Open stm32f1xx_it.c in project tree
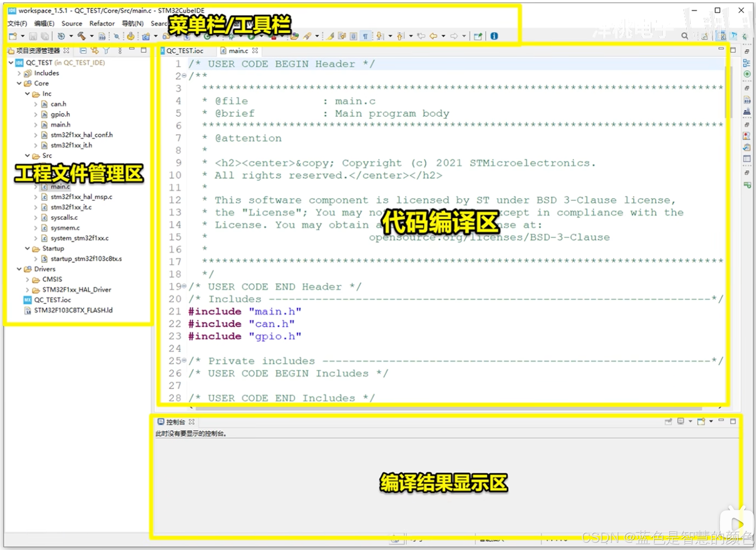 pos(71,207)
